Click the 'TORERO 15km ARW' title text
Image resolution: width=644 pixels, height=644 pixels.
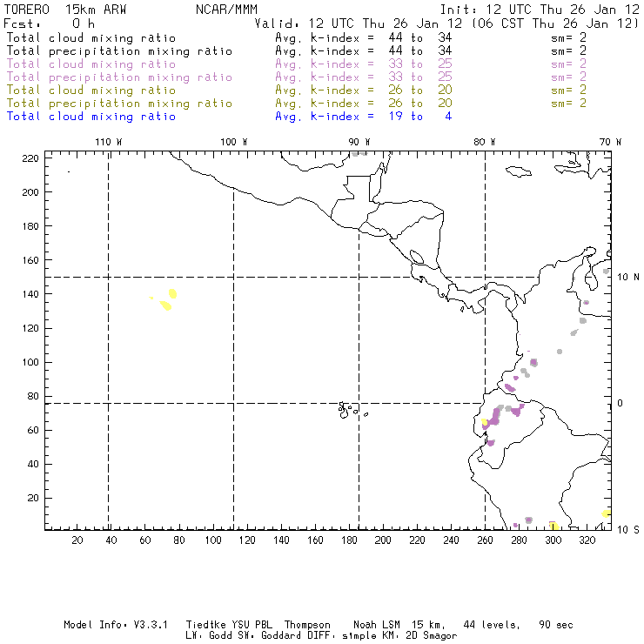pos(65,10)
